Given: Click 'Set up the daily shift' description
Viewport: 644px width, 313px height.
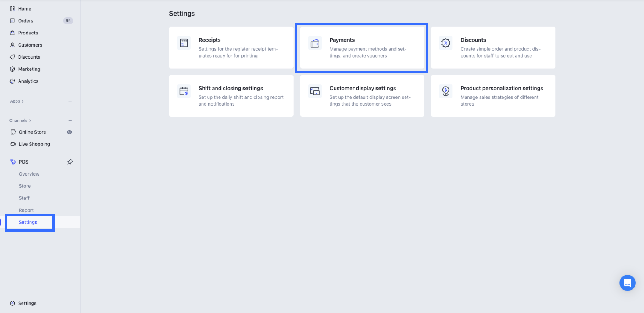Looking at the screenshot, I should pos(241,101).
